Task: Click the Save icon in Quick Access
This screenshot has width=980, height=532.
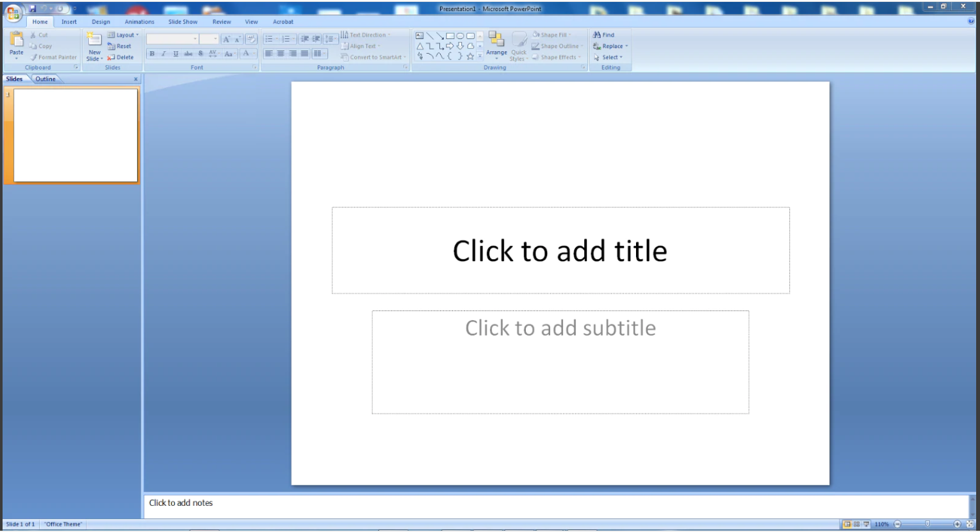Action: (x=32, y=9)
